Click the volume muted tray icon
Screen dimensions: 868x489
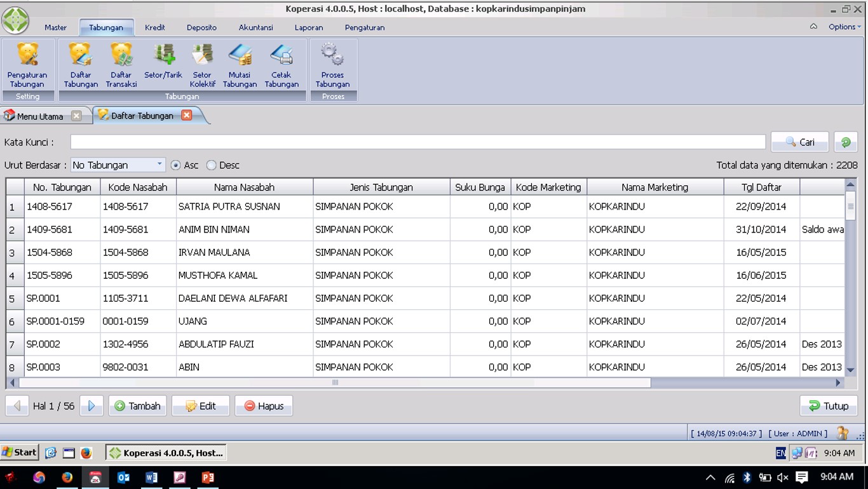click(x=783, y=478)
